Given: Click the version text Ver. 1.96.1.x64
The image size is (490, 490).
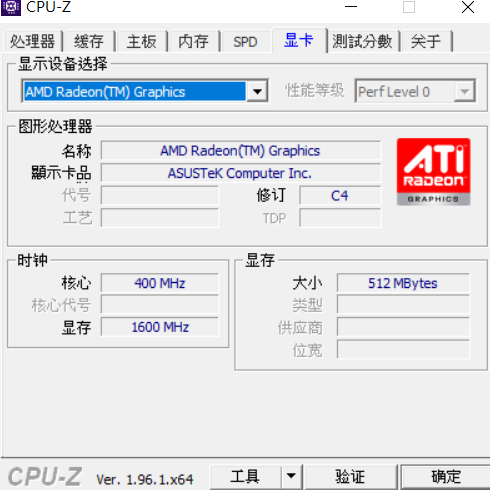Looking at the screenshot, I should point(144,479).
